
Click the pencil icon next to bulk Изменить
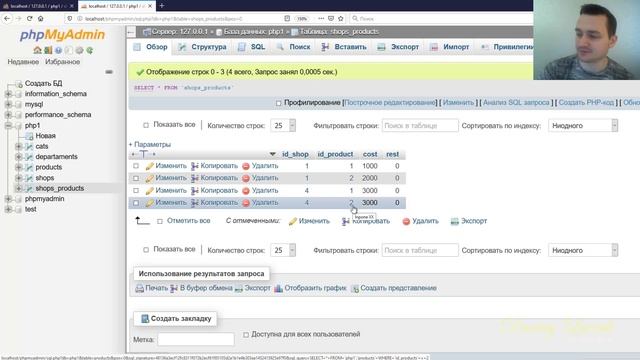(292, 221)
